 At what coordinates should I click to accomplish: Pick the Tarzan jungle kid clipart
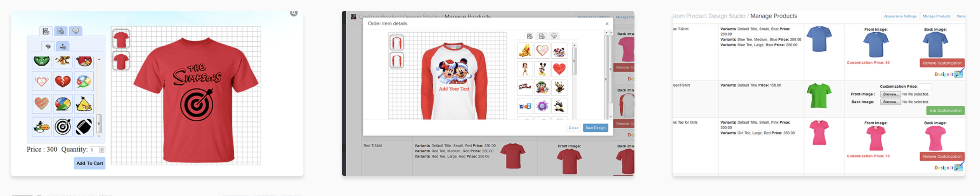coord(525,69)
